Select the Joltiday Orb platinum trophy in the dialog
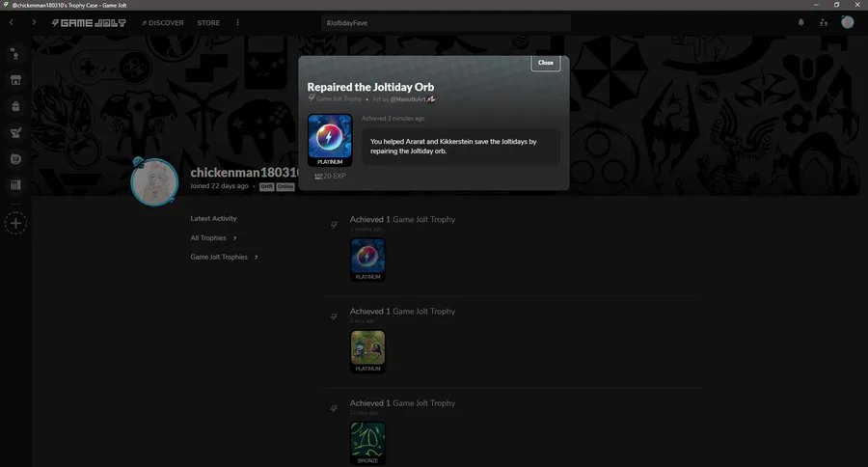The image size is (868, 467). pyautogui.click(x=330, y=140)
